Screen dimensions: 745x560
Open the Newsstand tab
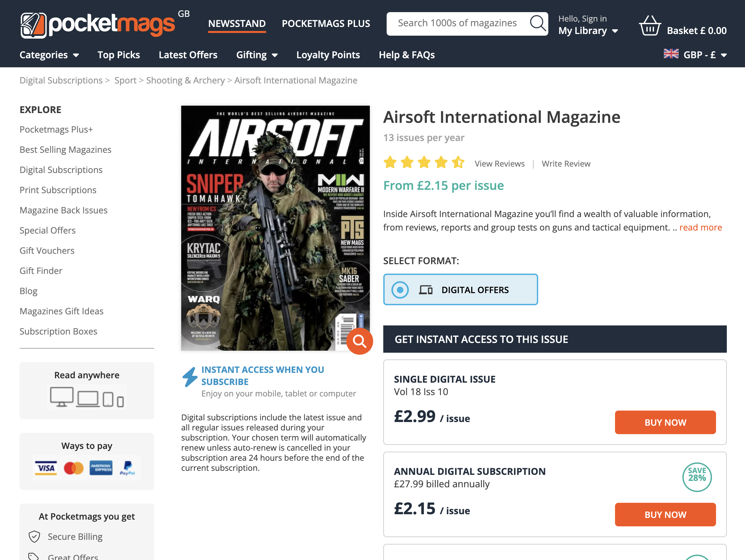[x=237, y=24]
